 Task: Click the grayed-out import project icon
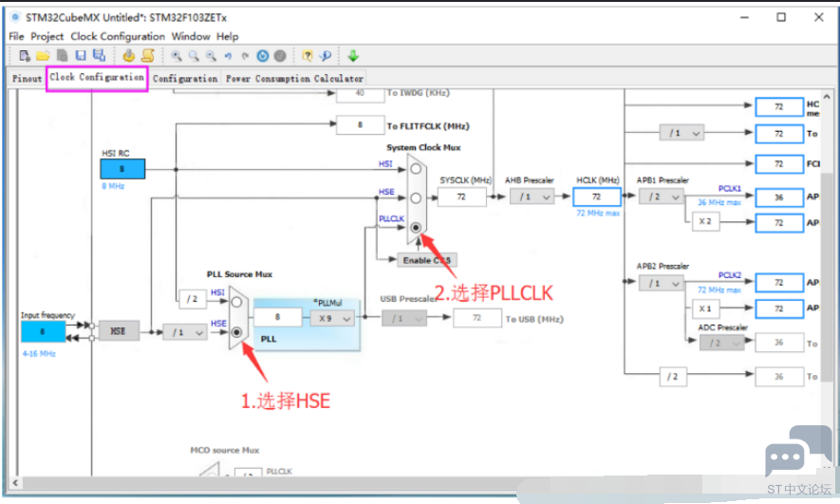(x=62, y=56)
